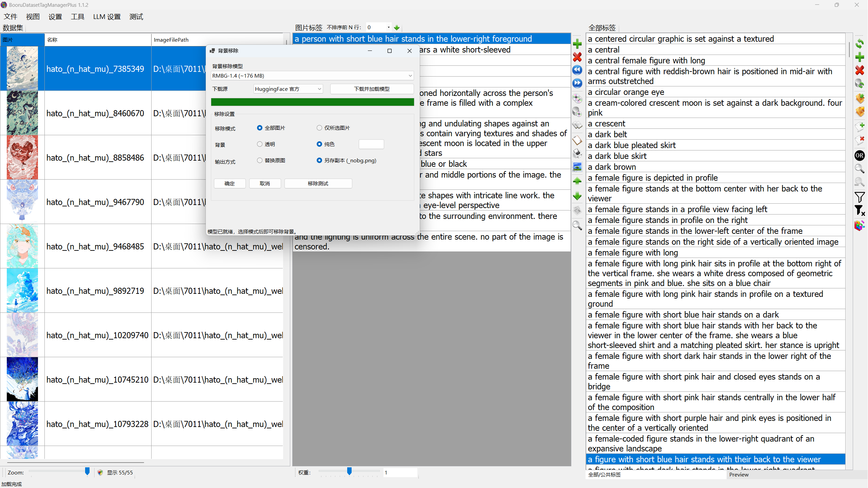Click the magnifier search icon in image tags toolbar
This screenshot has height=488, width=868.
click(577, 225)
